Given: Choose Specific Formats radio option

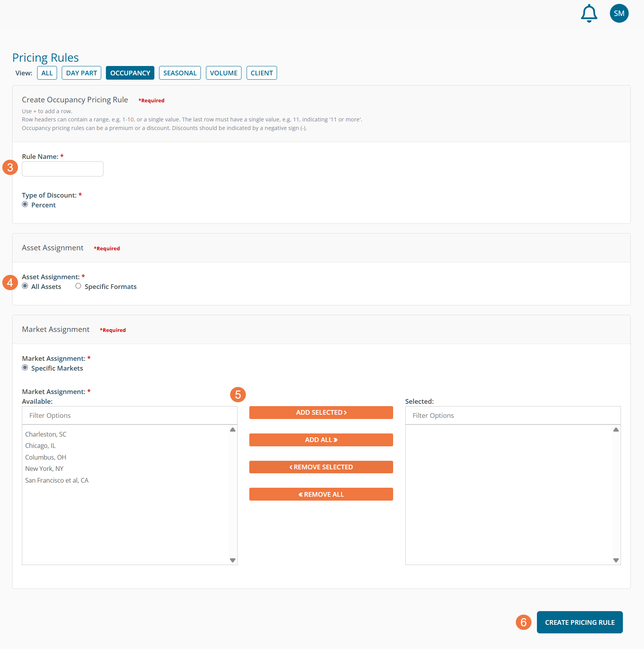Looking at the screenshot, I should coord(79,286).
